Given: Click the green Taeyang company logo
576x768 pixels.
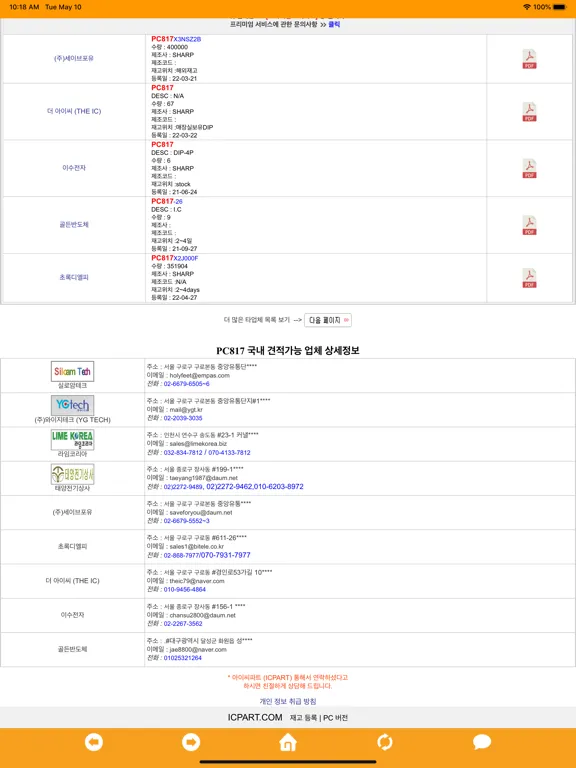Looking at the screenshot, I should [x=72, y=474].
